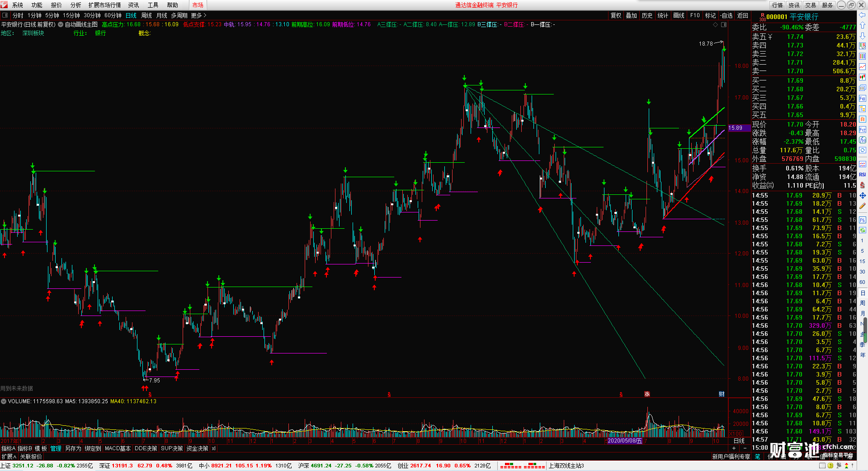Switch to the MACD基本 indicator tab
Screen dimensions: 868x471
coord(118,448)
